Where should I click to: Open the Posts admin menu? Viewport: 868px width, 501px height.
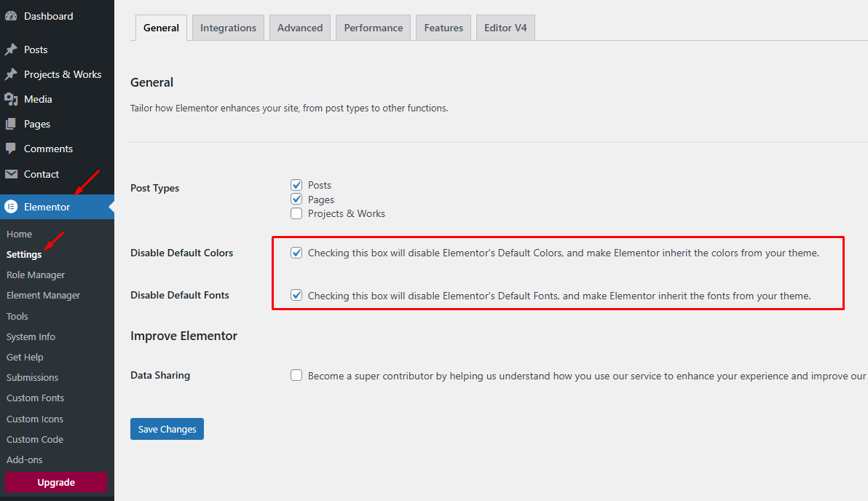click(57, 50)
